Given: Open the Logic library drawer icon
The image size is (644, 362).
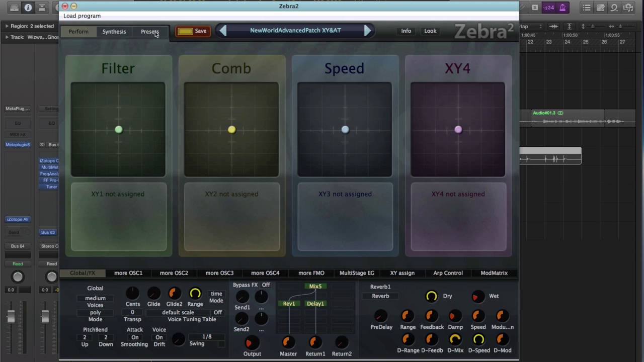Looking at the screenshot, I should (x=14, y=8).
